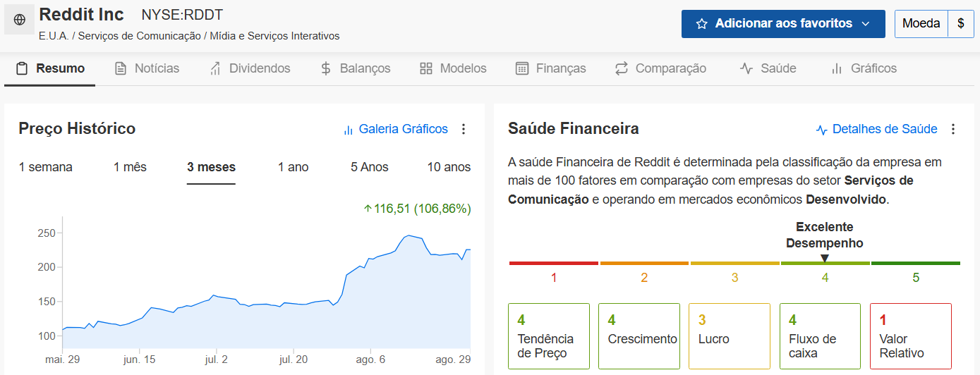The image size is (980, 375).
Task: Click the Reddit Inc company title
Action: pos(81,14)
